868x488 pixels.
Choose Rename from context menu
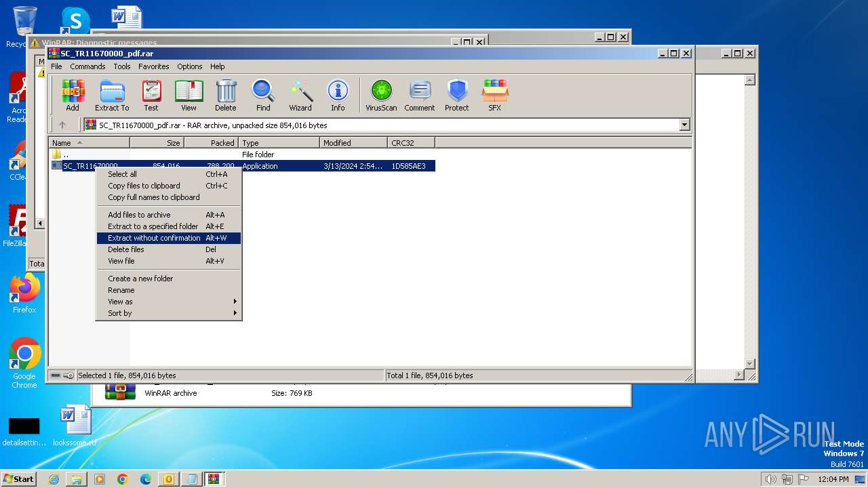pos(169,290)
